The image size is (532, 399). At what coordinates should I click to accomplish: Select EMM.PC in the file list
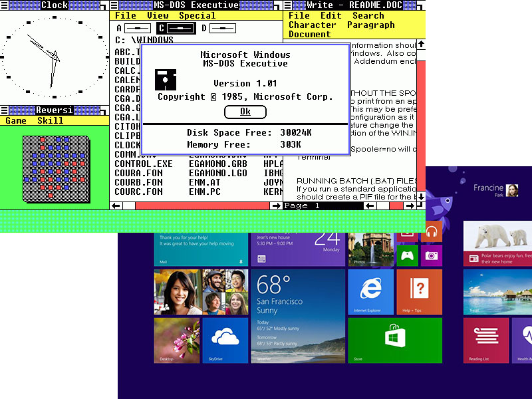coord(205,192)
